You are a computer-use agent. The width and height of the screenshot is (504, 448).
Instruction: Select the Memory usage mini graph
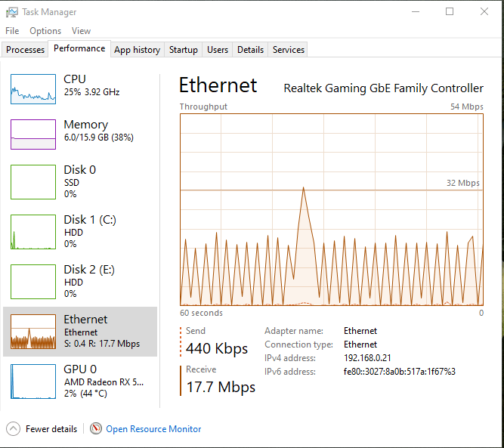(x=33, y=134)
